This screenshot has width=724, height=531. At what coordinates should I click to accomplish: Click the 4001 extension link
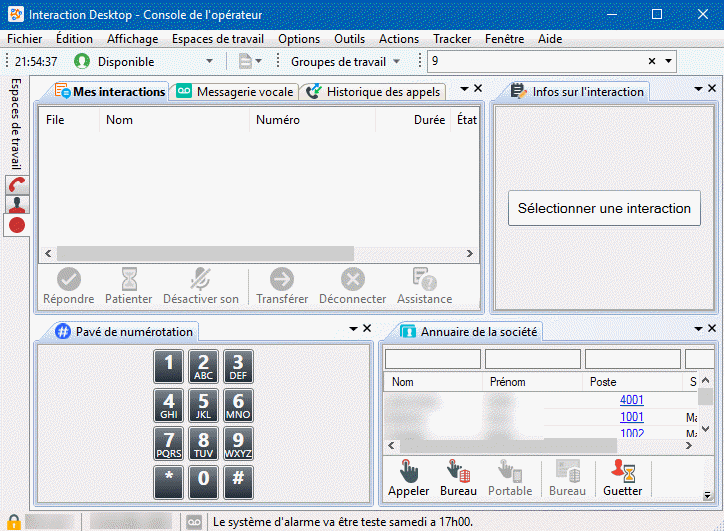[x=632, y=400]
